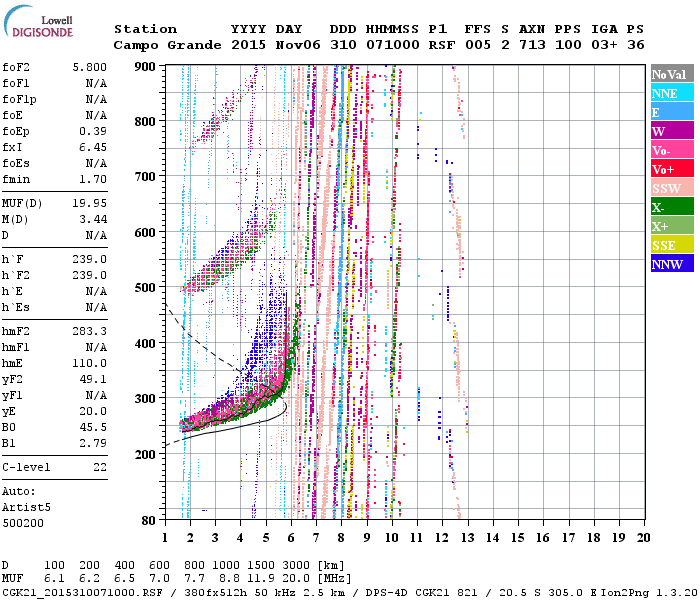Click the 13 MHz x-axis label

467,538
